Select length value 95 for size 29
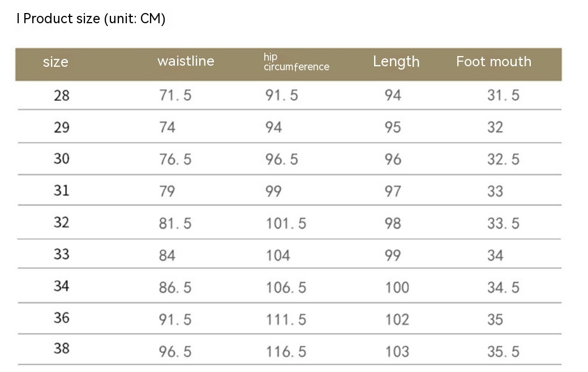The image size is (588, 372). (393, 127)
